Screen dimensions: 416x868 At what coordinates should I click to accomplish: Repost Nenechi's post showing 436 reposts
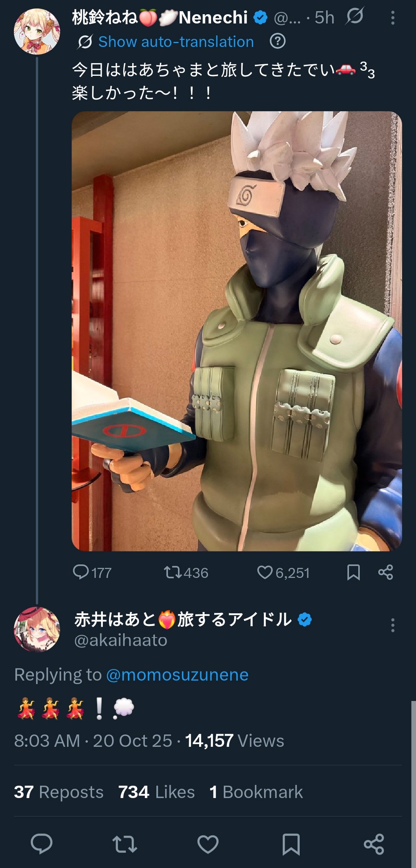[x=186, y=573]
